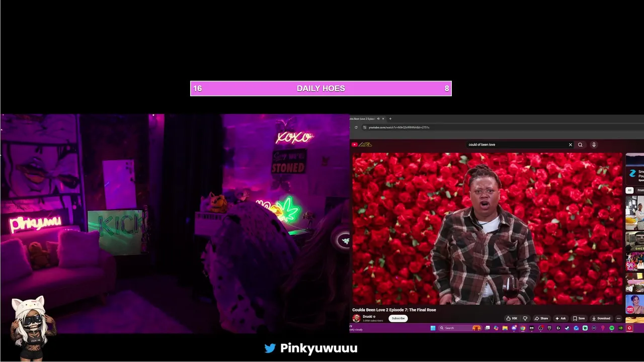Select the 'From' filter chip in sidebar

640,190
